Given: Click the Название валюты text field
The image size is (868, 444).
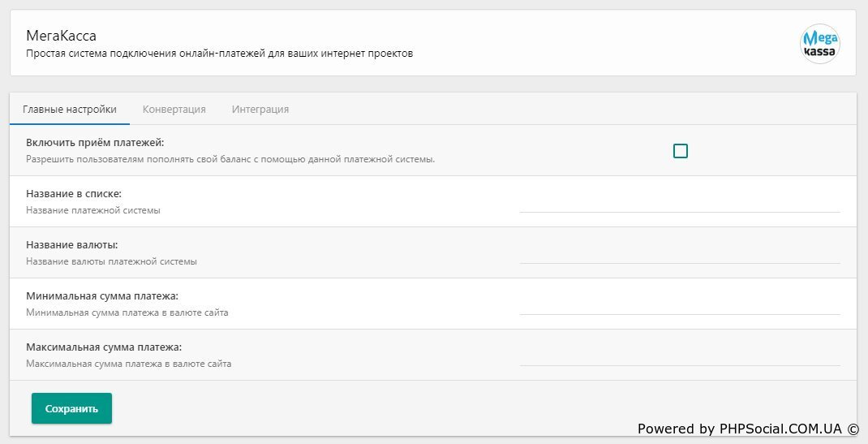Looking at the screenshot, I should [680, 253].
